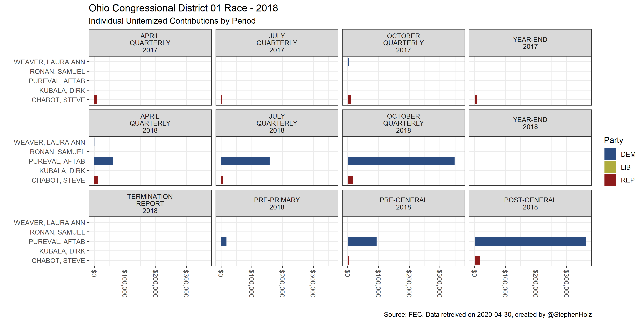Click Pureval's bar in July Quarterly 2018
The height and width of the screenshot is (322, 644).
[245, 161]
